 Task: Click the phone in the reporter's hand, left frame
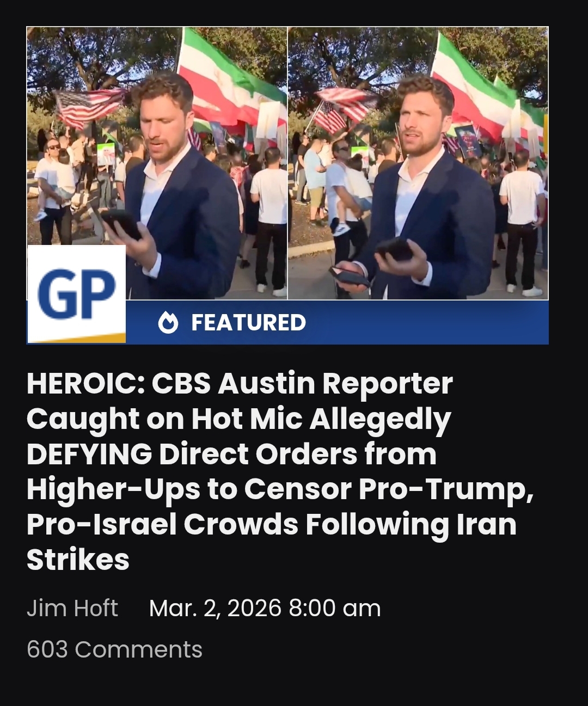click(121, 222)
